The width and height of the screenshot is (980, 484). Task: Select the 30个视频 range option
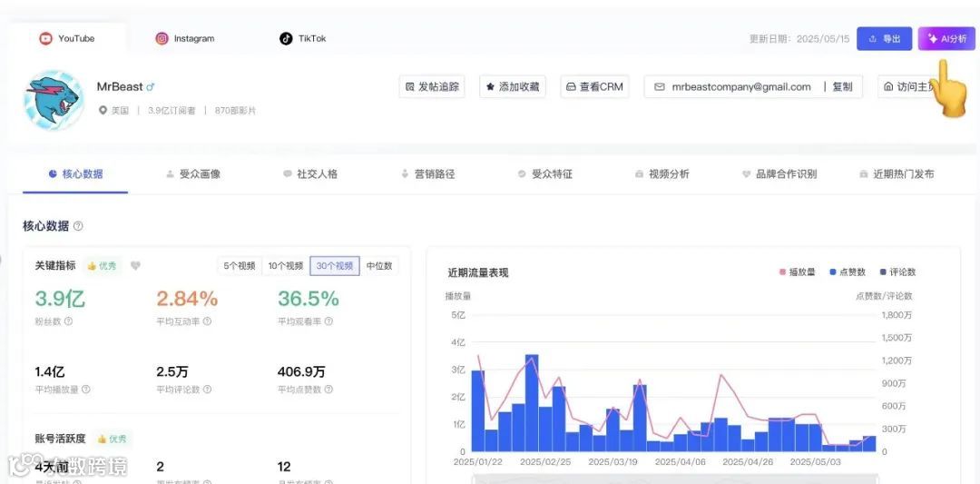point(335,266)
